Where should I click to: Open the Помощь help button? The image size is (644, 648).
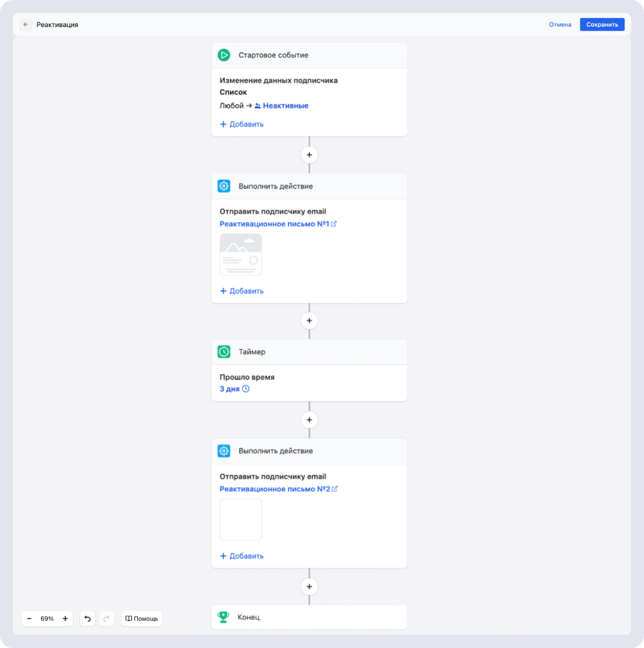click(x=142, y=618)
